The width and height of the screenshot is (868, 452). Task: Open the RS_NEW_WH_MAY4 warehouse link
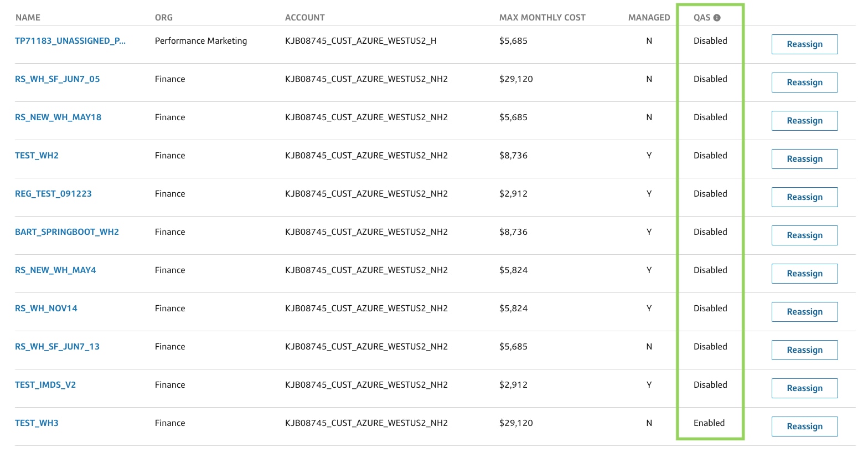pyautogui.click(x=55, y=270)
